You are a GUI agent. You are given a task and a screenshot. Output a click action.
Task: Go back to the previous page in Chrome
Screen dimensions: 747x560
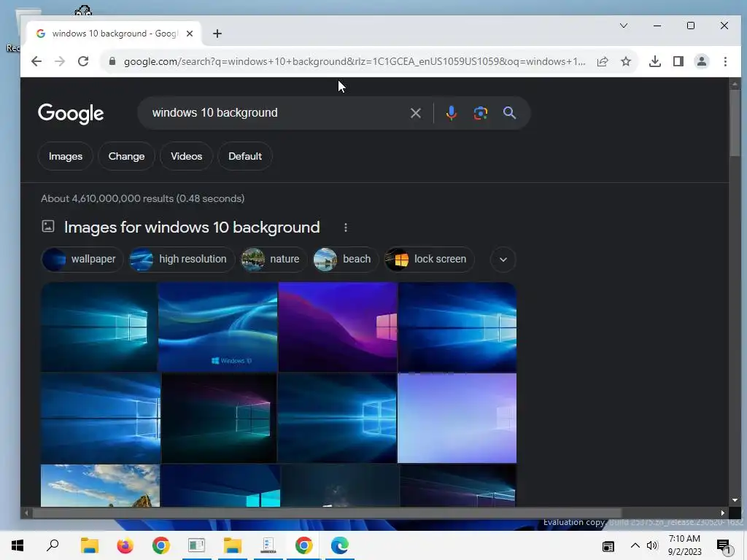tap(36, 61)
